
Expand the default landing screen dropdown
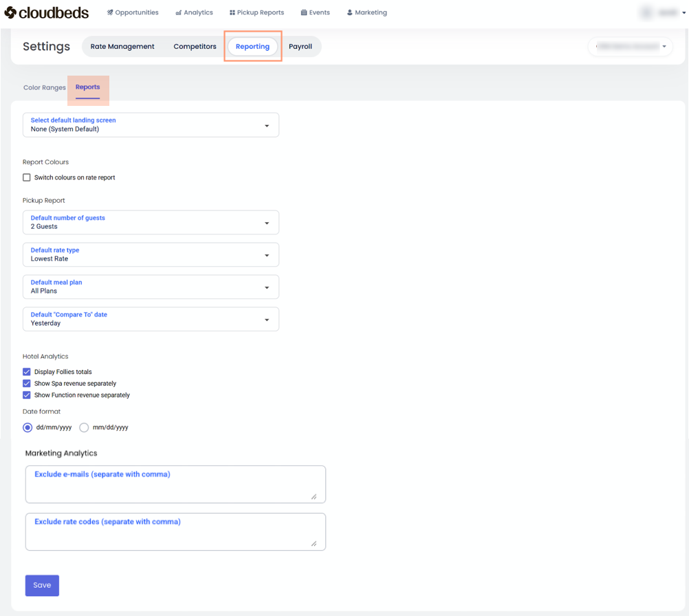(x=151, y=125)
